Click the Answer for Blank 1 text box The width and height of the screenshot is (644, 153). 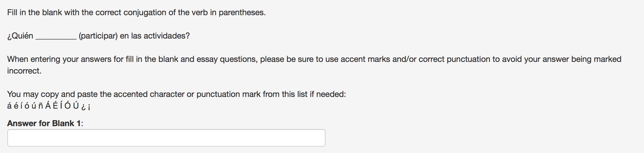click(166, 138)
